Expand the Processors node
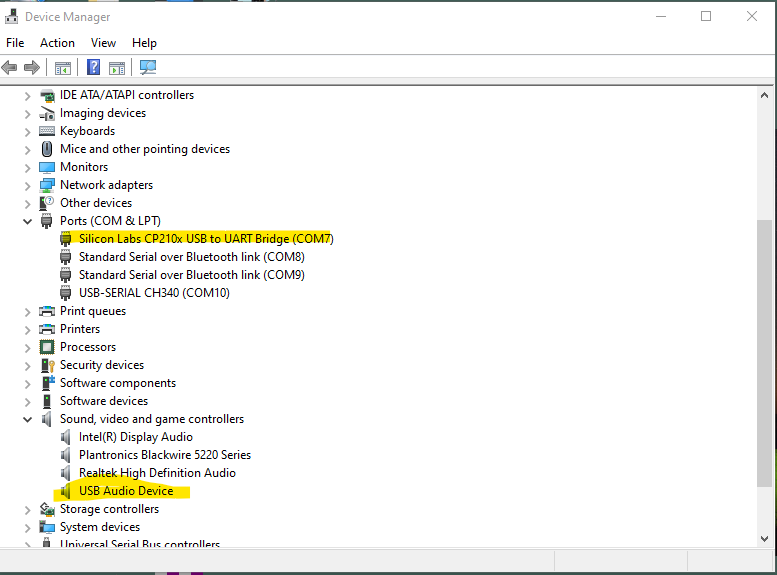Image resolution: width=777 pixels, height=575 pixels. (x=27, y=347)
